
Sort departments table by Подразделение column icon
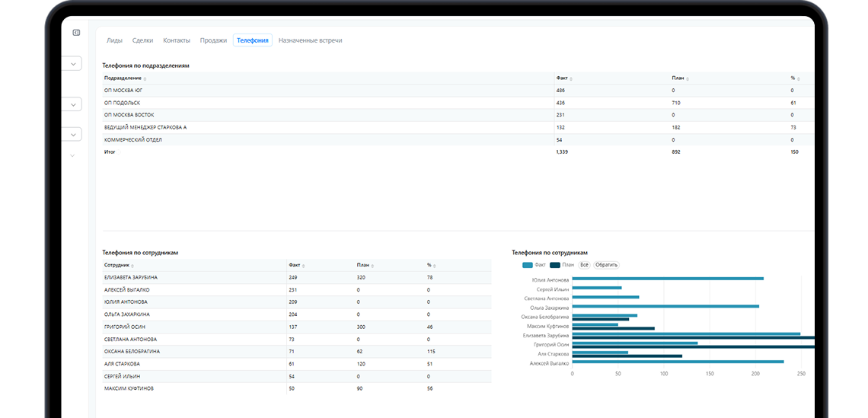coord(145,79)
